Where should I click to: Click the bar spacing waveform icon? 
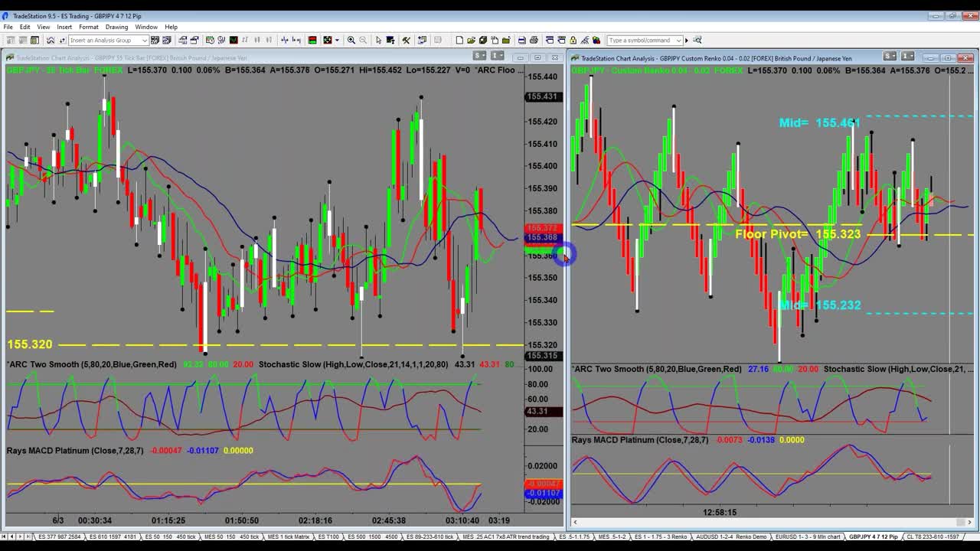tap(284, 40)
